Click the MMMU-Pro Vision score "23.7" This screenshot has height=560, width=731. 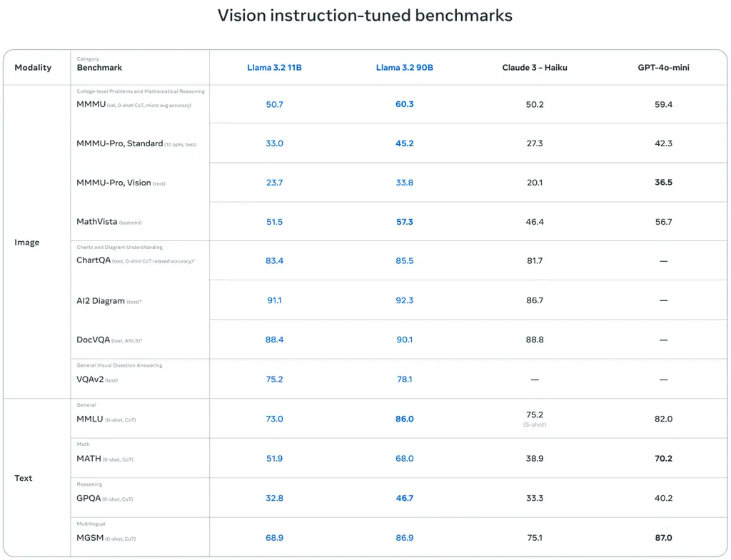(275, 183)
